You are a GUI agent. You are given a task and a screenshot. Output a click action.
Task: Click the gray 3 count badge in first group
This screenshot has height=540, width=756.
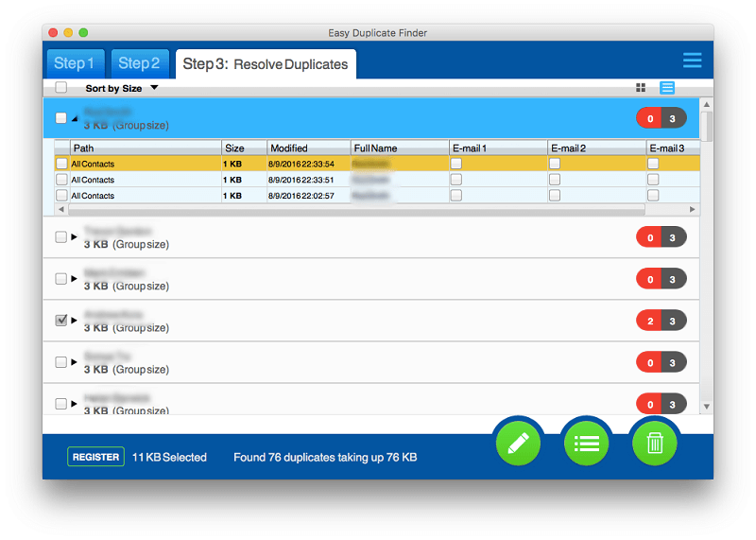[x=673, y=118]
